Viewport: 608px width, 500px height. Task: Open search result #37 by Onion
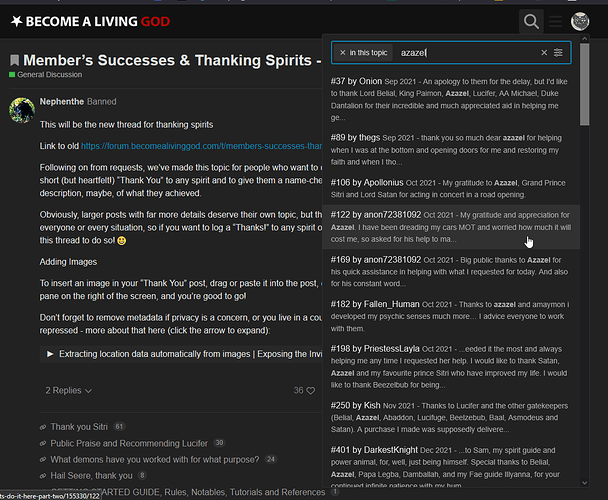[451, 99]
